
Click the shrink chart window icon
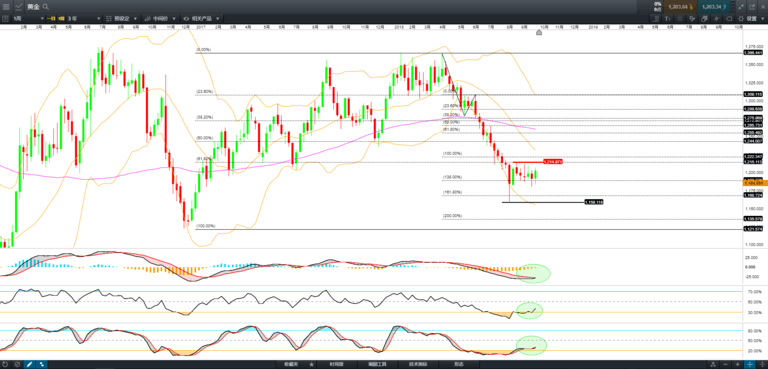point(740,7)
